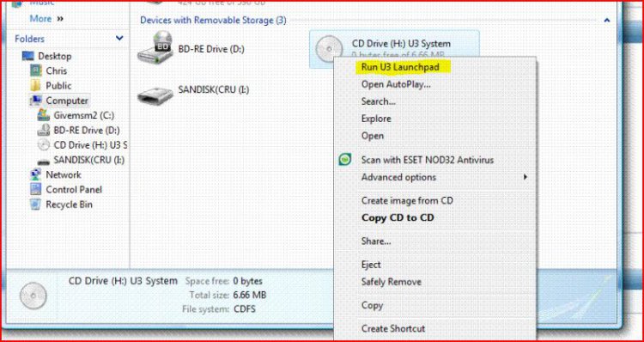The width and height of the screenshot is (644, 342).
Task: Click the Folders pane header
Action: pos(29,39)
